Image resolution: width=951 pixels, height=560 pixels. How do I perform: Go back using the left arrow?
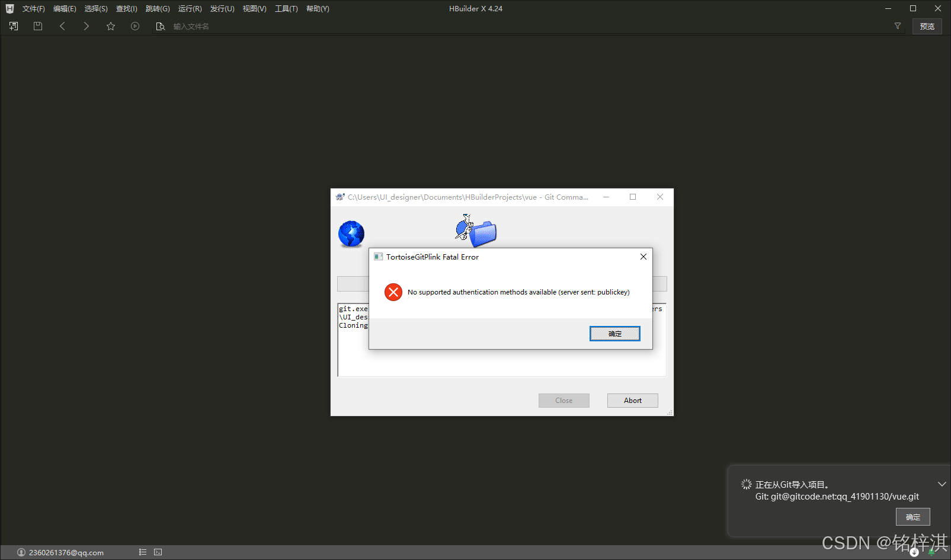[62, 26]
